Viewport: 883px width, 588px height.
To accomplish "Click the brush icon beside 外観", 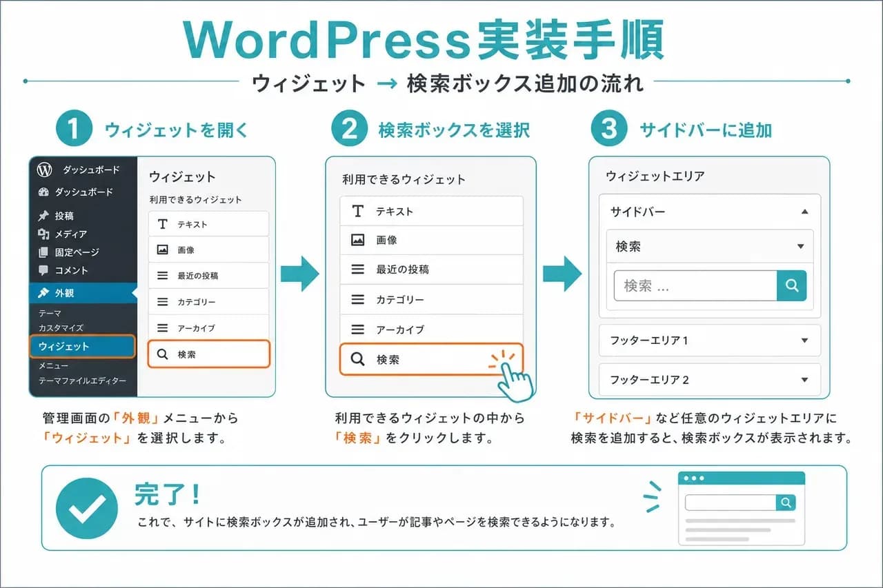I will point(44,293).
